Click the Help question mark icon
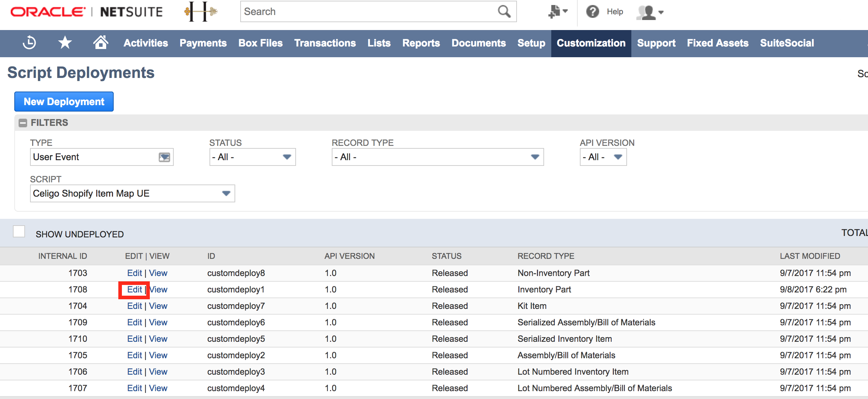This screenshot has height=399, width=868. (x=592, y=12)
